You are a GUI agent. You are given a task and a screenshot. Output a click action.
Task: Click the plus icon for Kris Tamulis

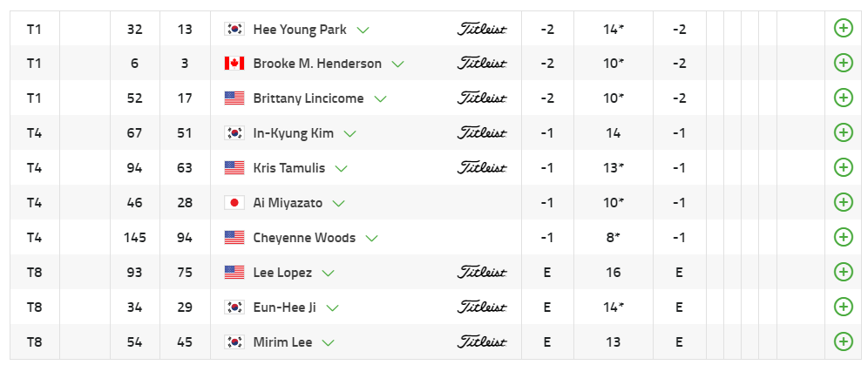pyautogui.click(x=843, y=167)
